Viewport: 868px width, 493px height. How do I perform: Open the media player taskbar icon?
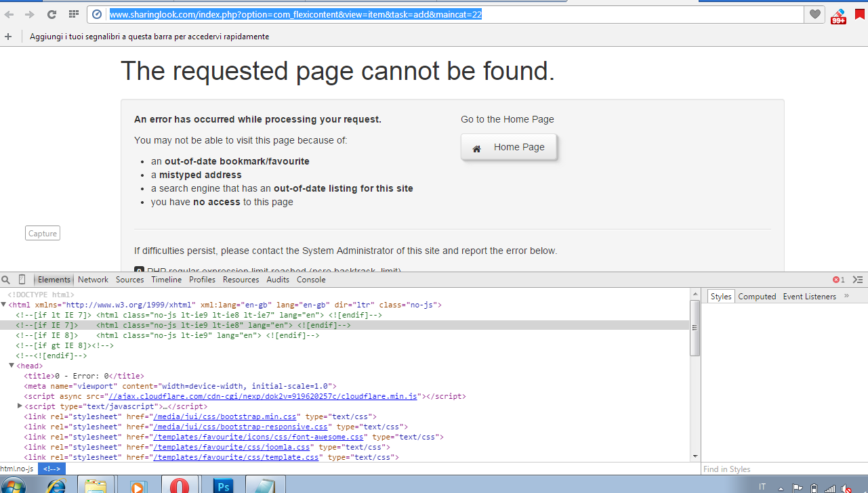coord(138,486)
